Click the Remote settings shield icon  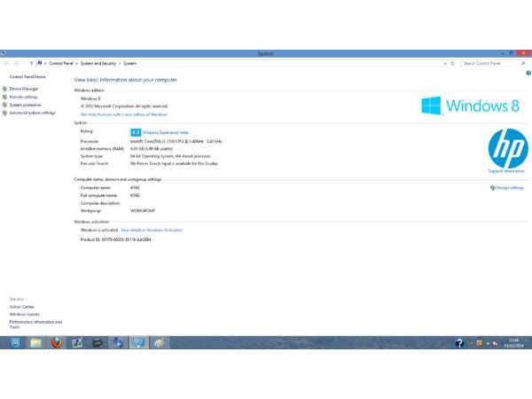click(4, 98)
